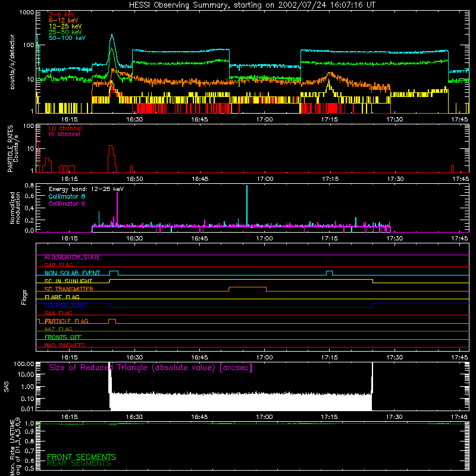Click the SAA_FLAG label
The width and height of the screenshot is (476, 476).
click(x=58, y=314)
